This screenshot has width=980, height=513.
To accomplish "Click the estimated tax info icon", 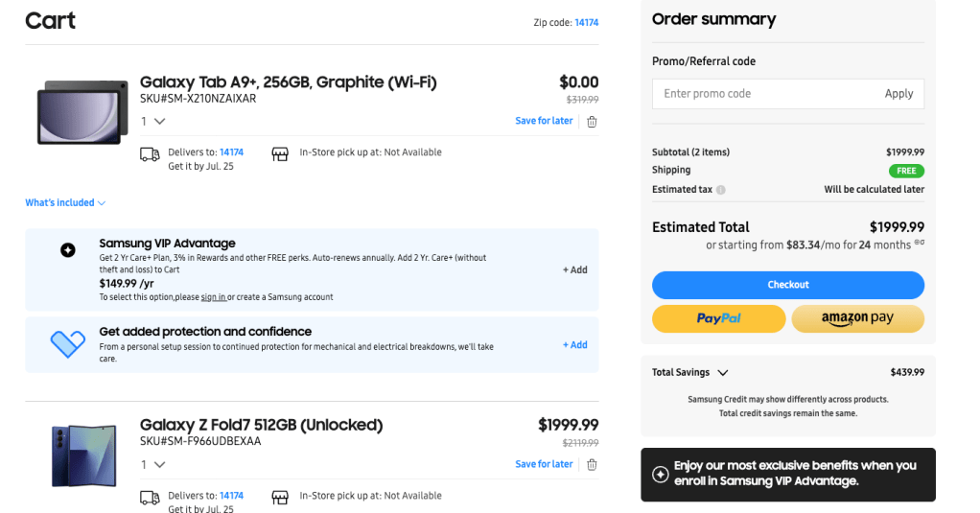I will click(720, 190).
